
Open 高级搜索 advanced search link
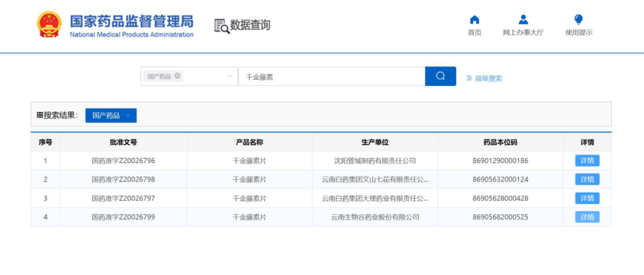(488, 79)
